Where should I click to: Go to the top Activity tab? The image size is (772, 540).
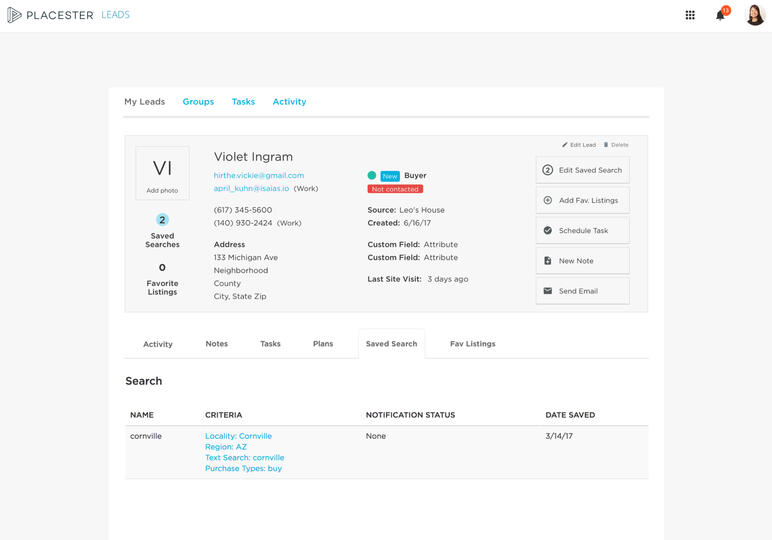(289, 102)
